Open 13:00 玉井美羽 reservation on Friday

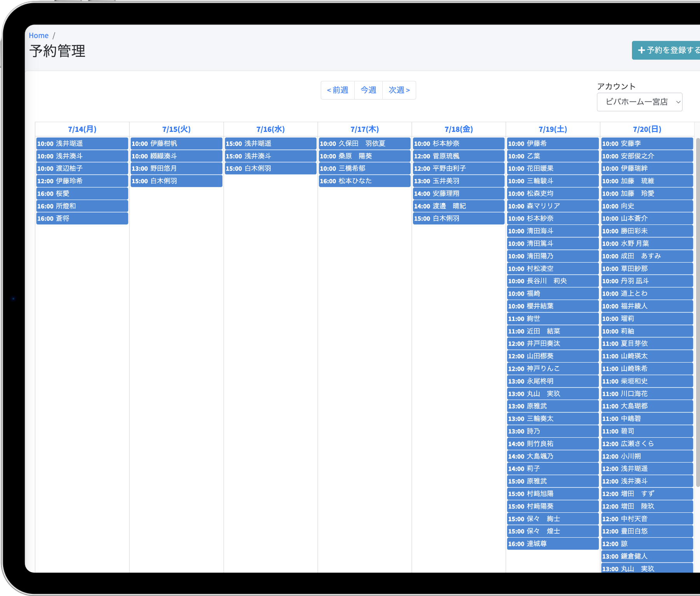point(458,181)
